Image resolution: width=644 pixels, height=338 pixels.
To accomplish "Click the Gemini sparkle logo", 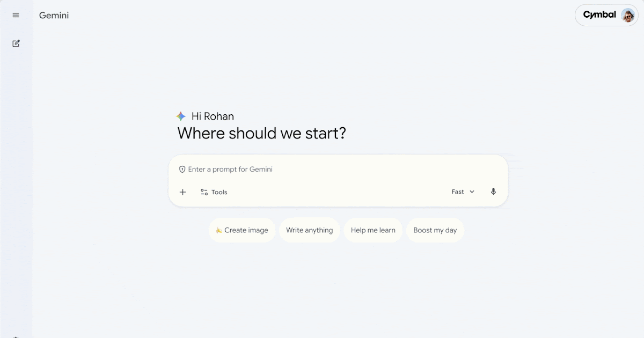I will coord(181,116).
